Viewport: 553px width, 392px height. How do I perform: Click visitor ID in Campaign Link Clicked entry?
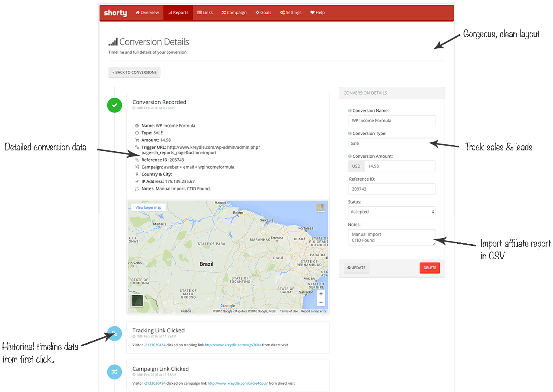coord(155,383)
